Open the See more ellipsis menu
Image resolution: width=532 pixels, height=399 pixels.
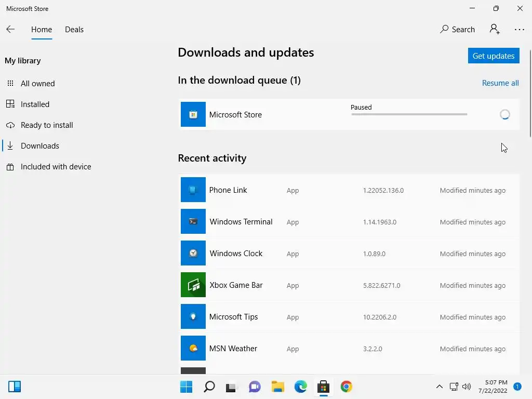coord(519,30)
